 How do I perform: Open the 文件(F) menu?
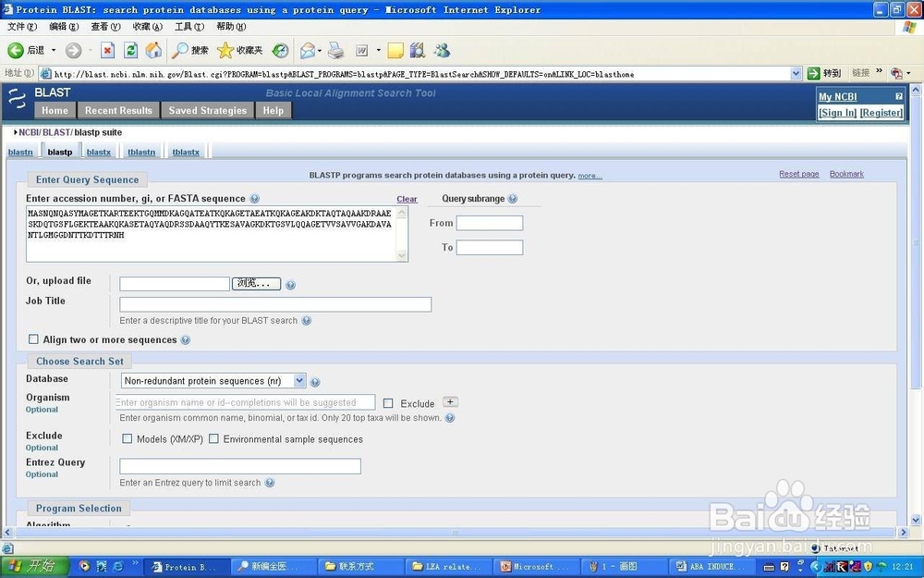22,27
